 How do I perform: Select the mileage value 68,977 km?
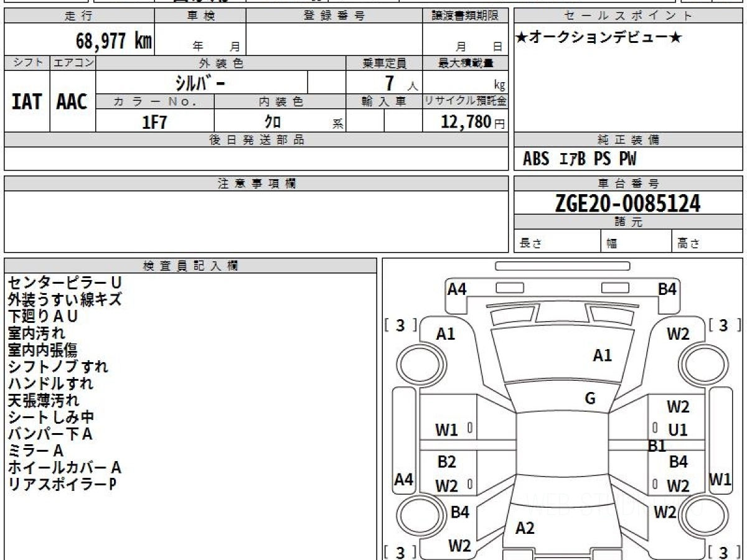pos(114,41)
